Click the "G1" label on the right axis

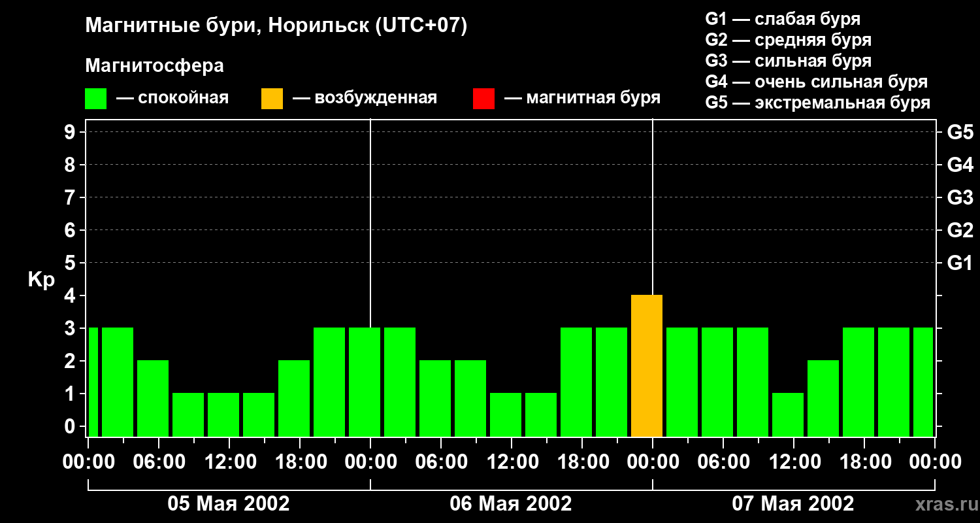click(x=960, y=263)
